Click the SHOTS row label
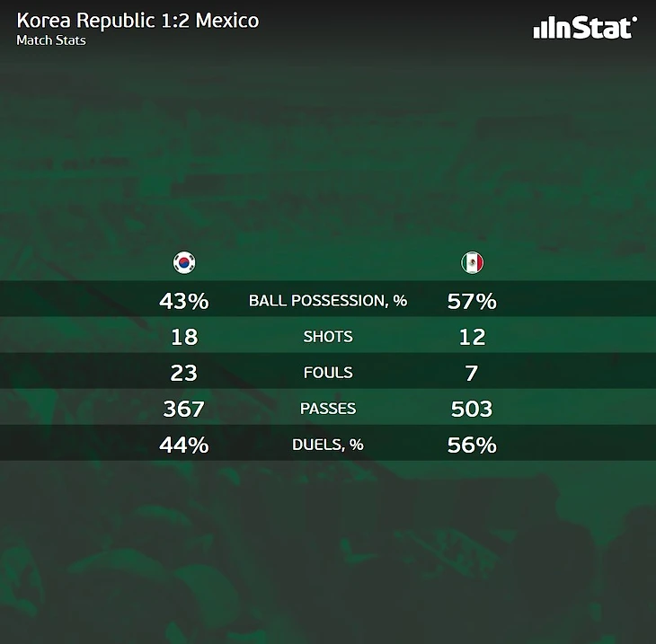Viewport: 656px width, 644px height. click(328, 337)
